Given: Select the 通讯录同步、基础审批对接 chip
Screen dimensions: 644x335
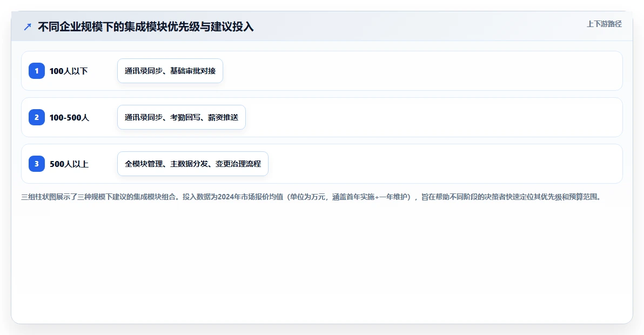Looking at the screenshot, I should point(170,71).
